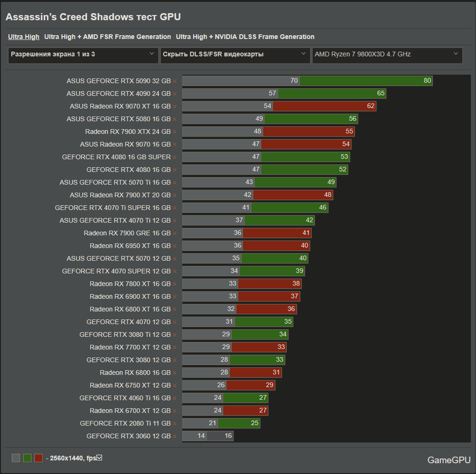Click the GEFORCE RTX 2080 Ti 11 GB label
476x474 pixels.
coord(125,423)
